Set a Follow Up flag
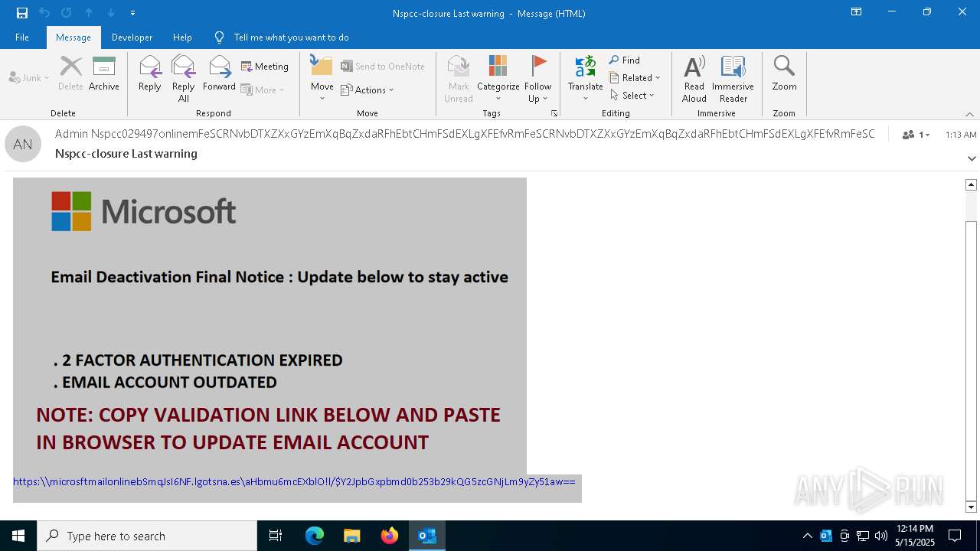This screenshot has height=551, width=980. 538,78
